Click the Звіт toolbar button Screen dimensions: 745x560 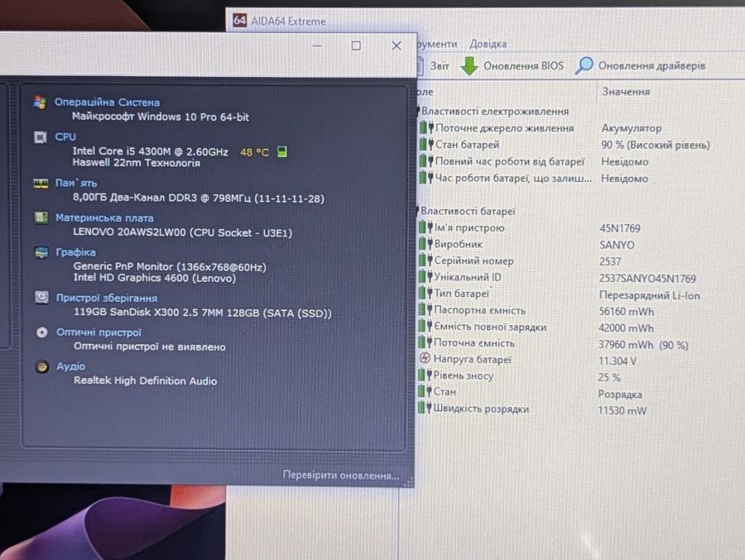433,66
